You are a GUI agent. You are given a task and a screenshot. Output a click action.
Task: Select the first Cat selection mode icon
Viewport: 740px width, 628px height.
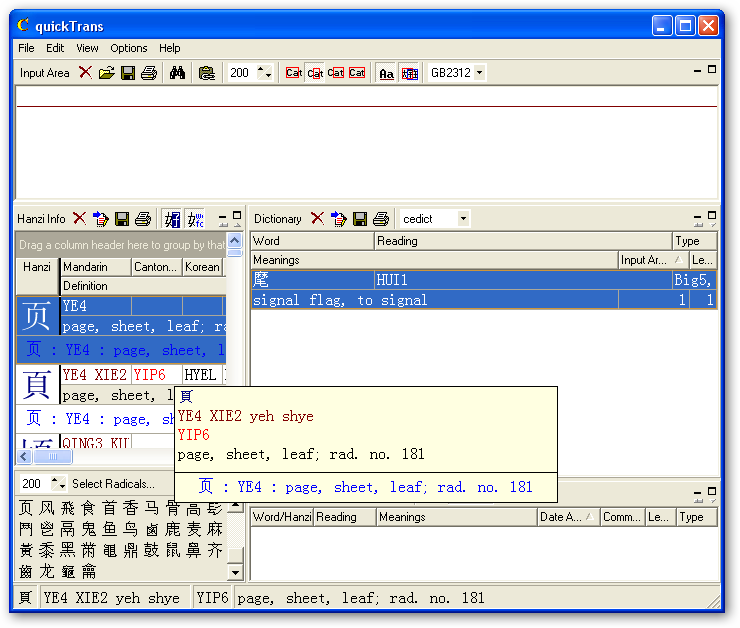[x=294, y=73]
